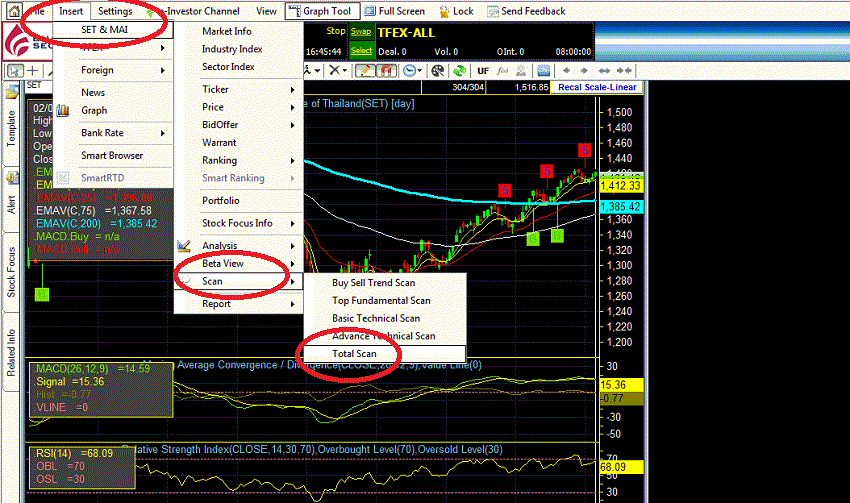The image size is (850, 503).
Task: Open the Insert menu
Action: pyautogui.click(x=71, y=11)
